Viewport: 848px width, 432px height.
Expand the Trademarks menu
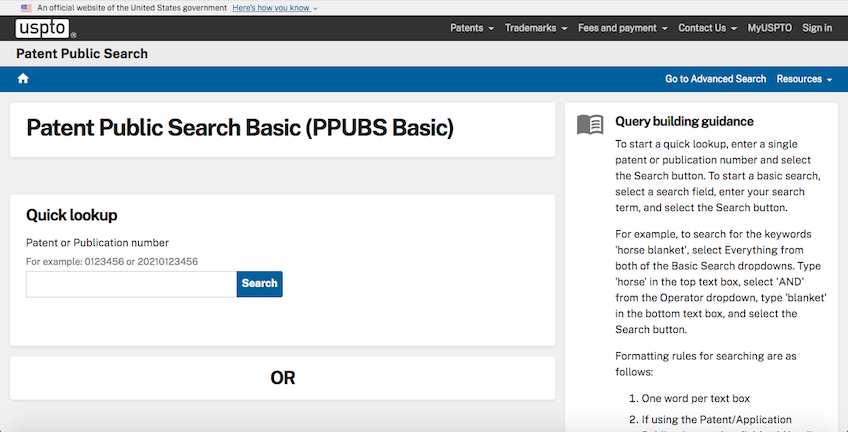click(536, 28)
